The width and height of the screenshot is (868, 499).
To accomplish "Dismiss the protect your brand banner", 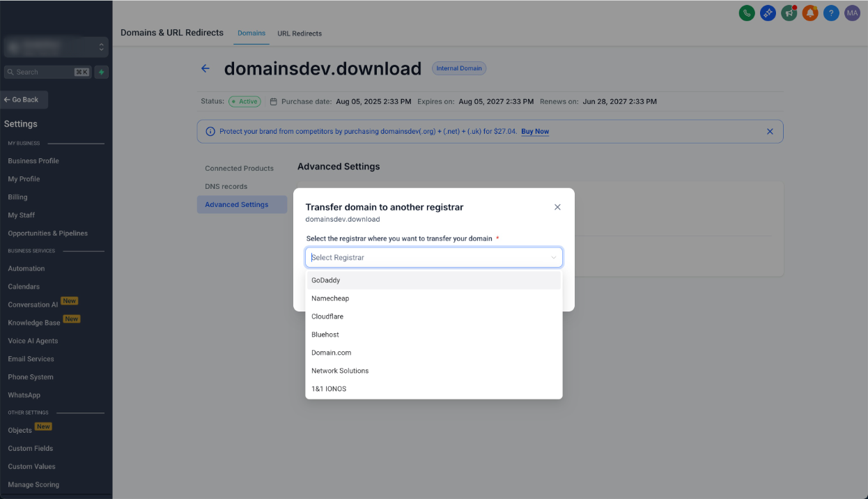I will pos(770,131).
